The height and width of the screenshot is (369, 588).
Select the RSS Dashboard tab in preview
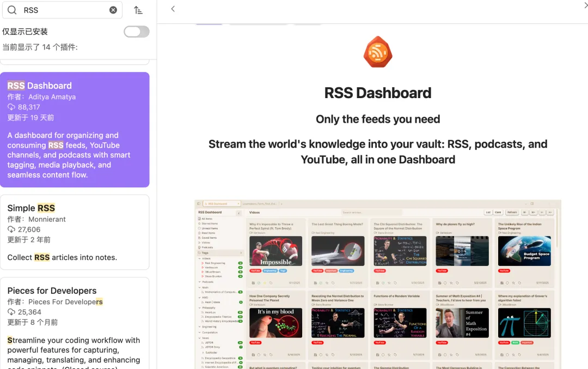point(218,203)
